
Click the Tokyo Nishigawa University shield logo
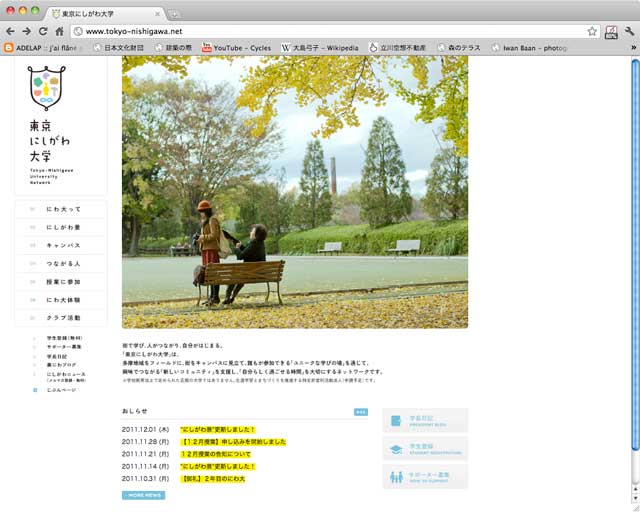pos(47,88)
